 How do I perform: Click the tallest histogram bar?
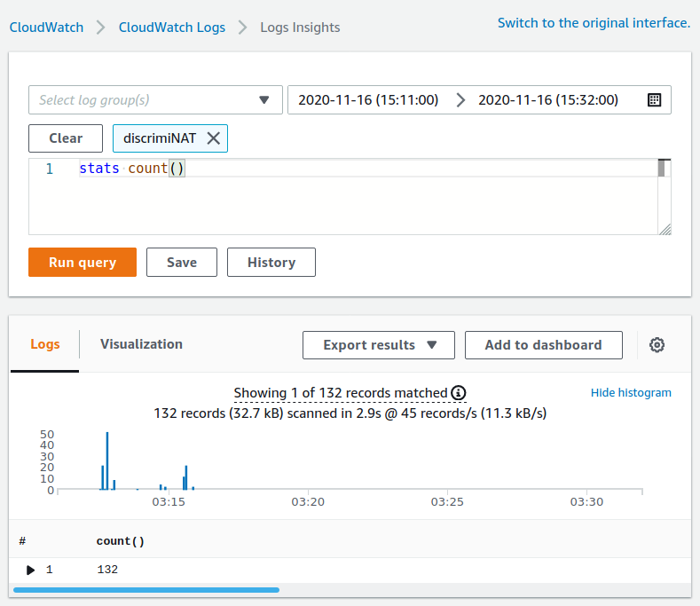pyautogui.click(x=107, y=460)
